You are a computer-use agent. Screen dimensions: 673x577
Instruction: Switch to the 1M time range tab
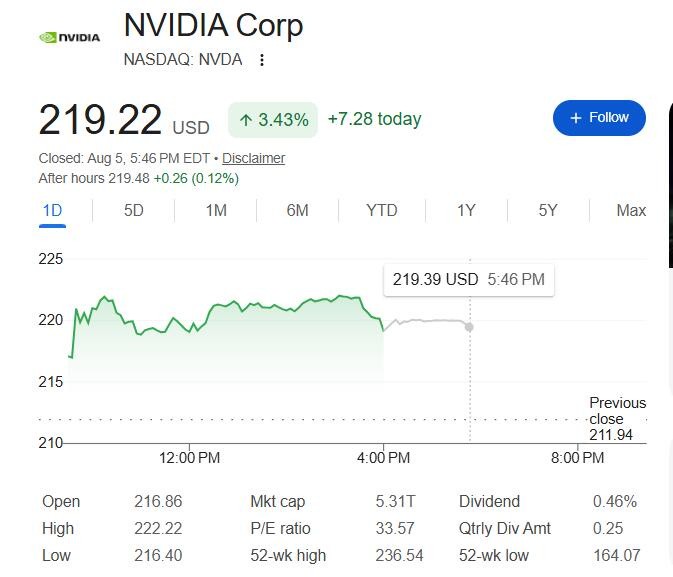216,211
